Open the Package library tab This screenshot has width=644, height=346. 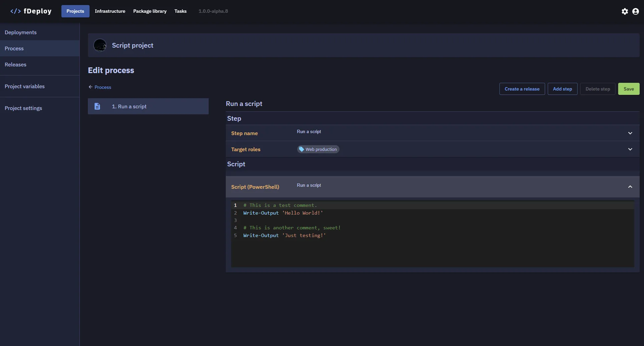tap(150, 11)
